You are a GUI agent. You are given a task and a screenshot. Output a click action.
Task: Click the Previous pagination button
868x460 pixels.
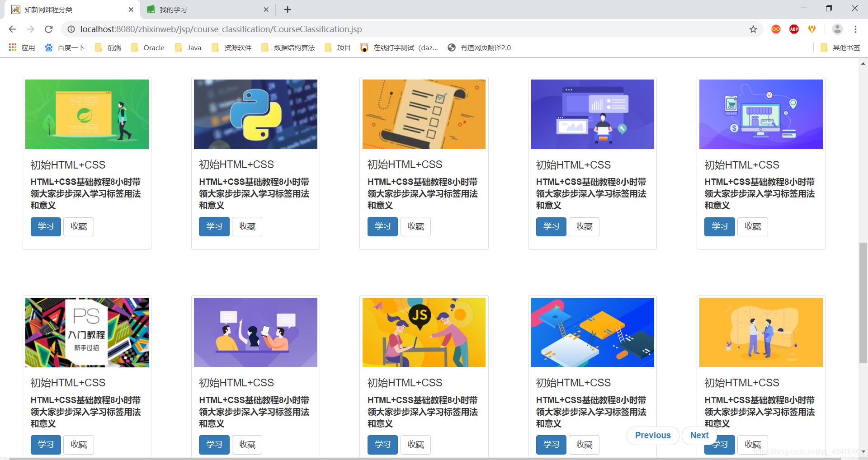[652, 435]
